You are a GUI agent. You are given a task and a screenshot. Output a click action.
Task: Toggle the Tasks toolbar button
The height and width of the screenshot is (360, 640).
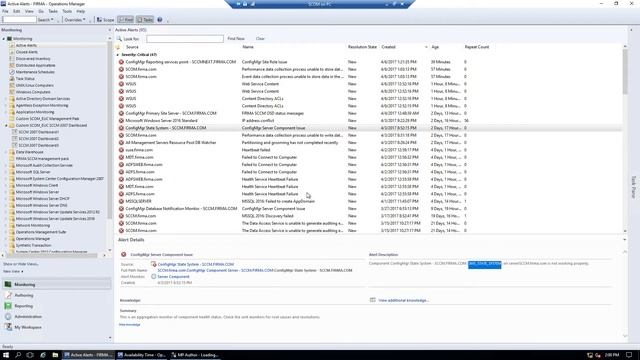[x=144, y=20]
